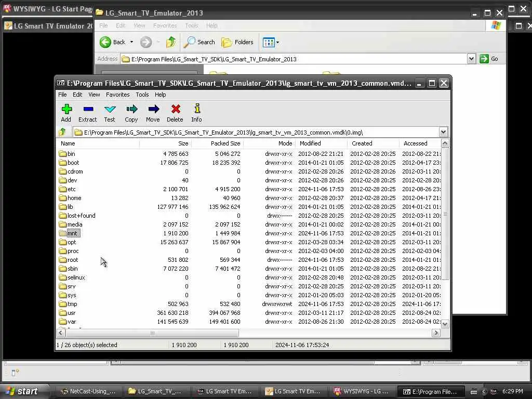Open Favorites menu in 7-Zip

[118, 95]
